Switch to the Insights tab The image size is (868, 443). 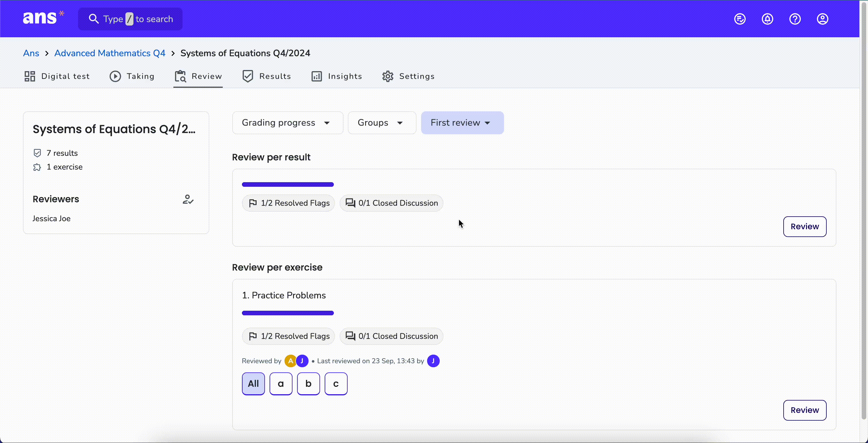click(337, 76)
